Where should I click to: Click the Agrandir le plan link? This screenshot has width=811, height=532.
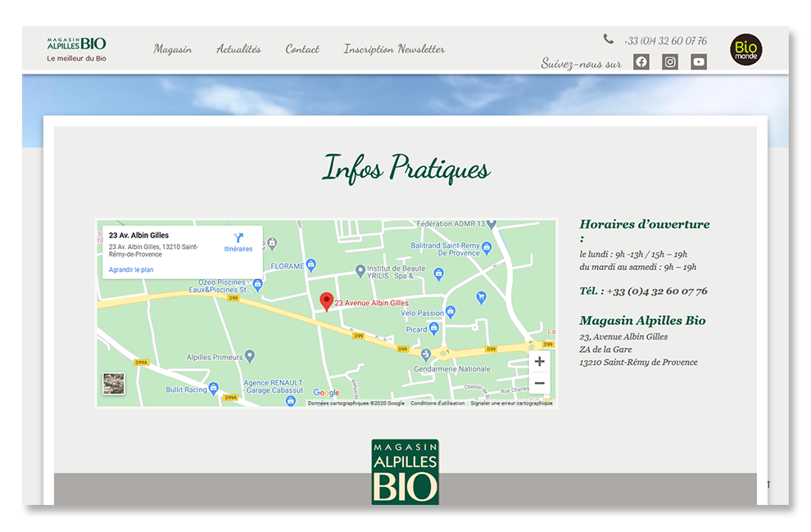131,269
